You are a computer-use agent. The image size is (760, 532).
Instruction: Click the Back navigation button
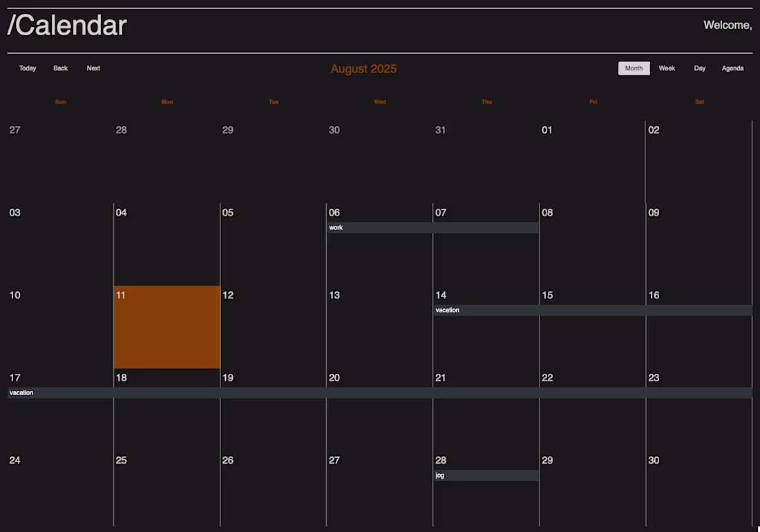[60, 68]
